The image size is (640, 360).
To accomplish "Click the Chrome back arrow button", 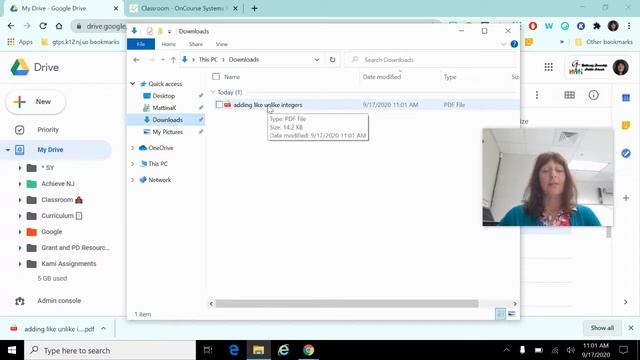I will coord(11,26).
